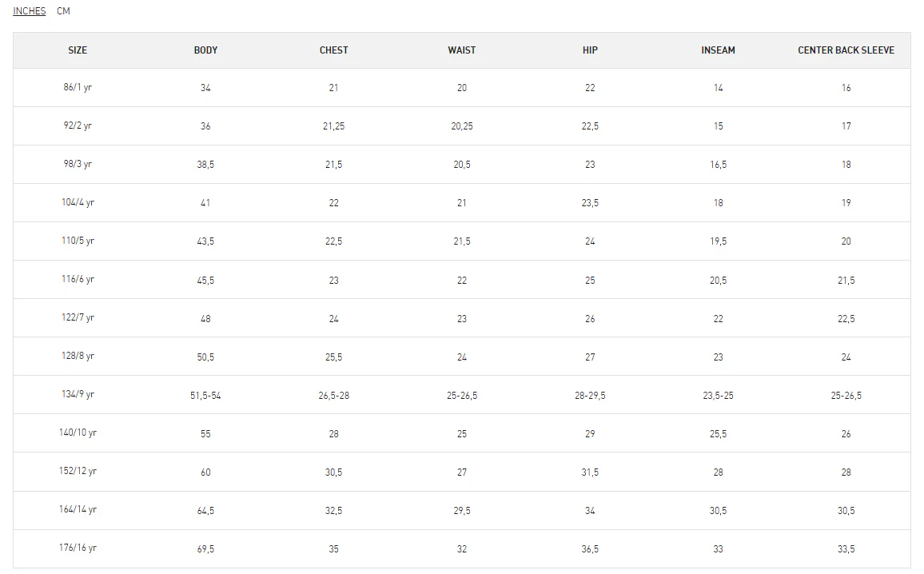Switch size chart to CM units
This screenshot has height=574, width=924.
click(x=64, y=11)
